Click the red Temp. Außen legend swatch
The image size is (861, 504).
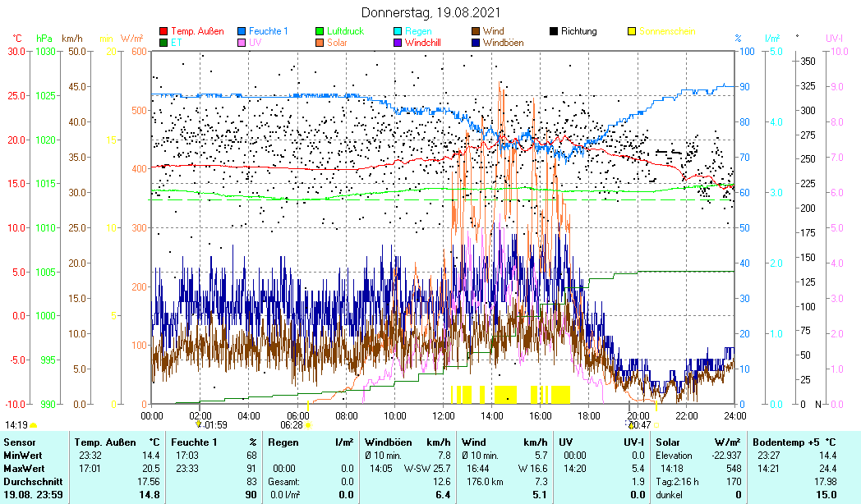click(163, 31)
